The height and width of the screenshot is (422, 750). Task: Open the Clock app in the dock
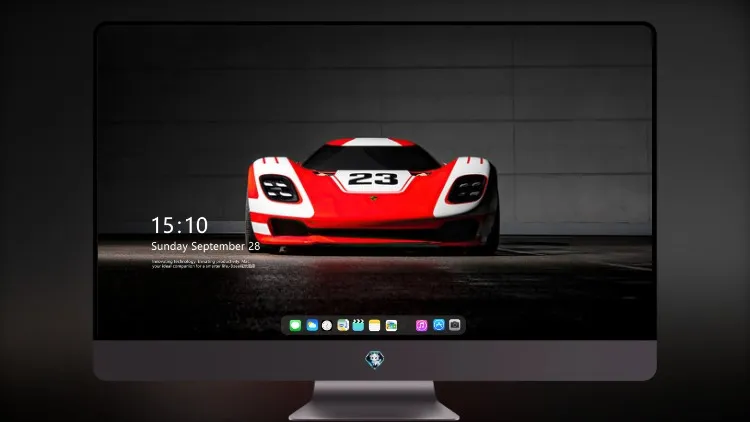coord(327,325)
